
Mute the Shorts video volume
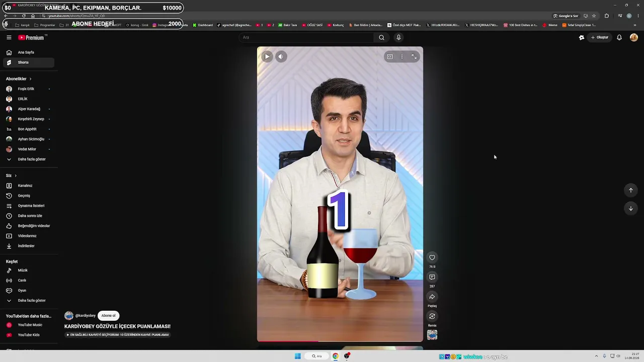point(281,56)
